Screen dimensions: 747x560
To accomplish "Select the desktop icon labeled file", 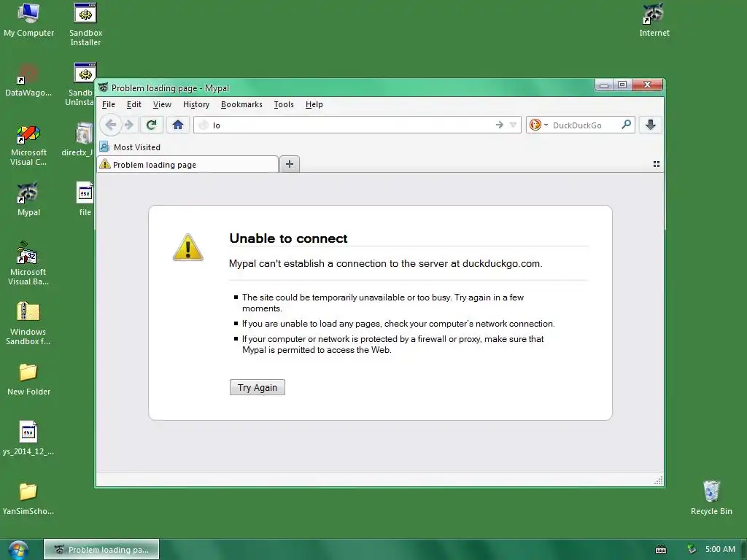I will click(85, 199).
